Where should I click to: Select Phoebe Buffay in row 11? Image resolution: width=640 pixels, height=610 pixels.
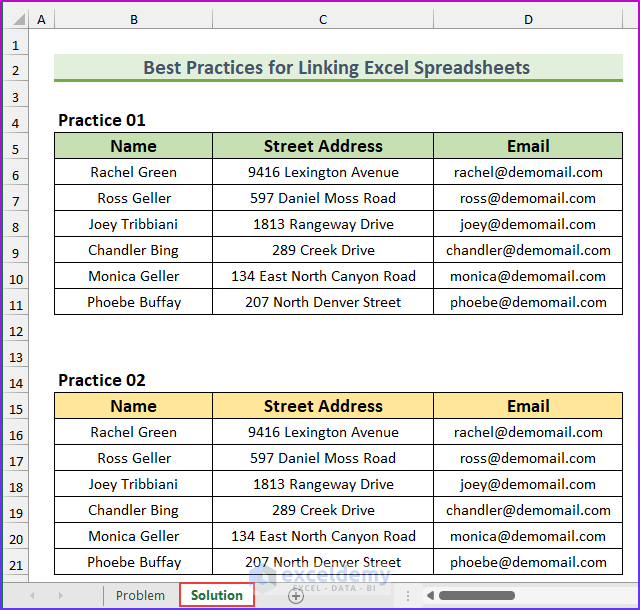tap(133, 302)
